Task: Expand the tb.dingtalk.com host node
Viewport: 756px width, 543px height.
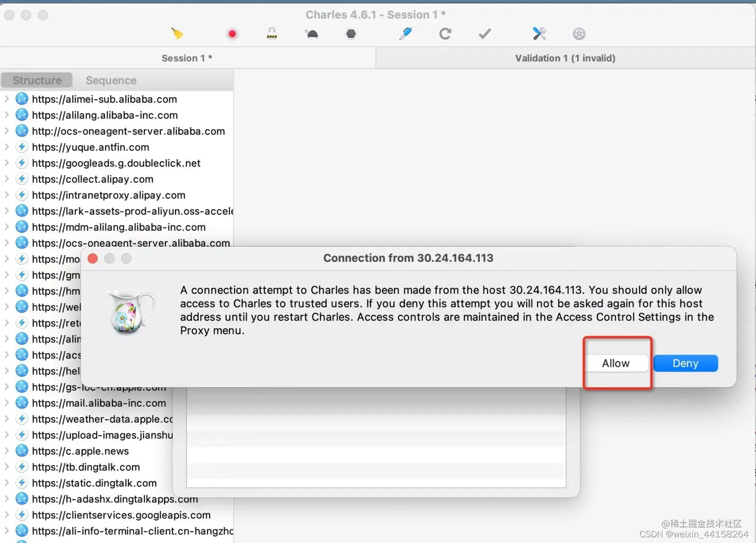Action: (6, 467)
